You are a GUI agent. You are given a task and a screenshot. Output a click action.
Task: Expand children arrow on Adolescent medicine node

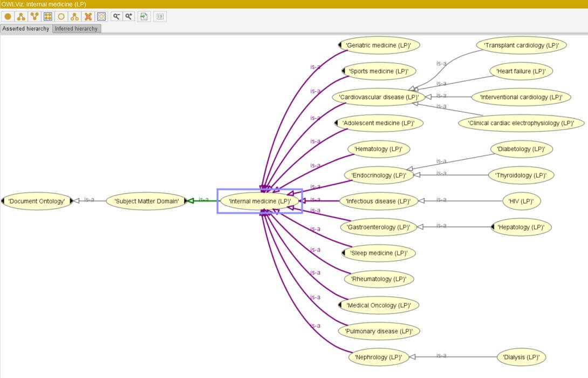pyautogui.click(x=337, y=123)
